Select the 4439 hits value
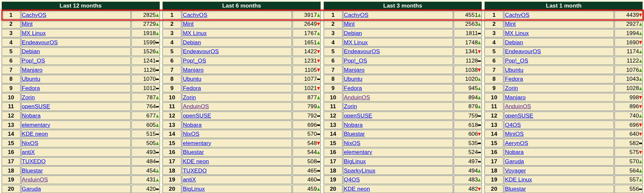This screenshot has height=193, width=644. coord(632,15)
